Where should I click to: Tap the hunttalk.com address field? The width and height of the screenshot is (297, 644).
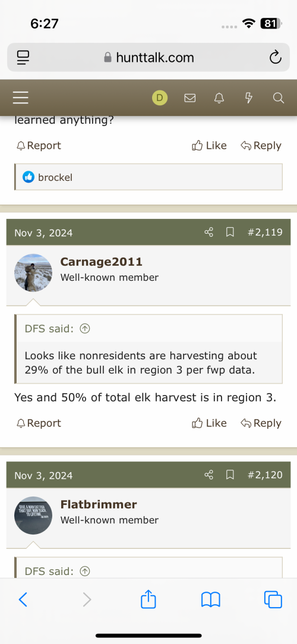coord(148,58)
